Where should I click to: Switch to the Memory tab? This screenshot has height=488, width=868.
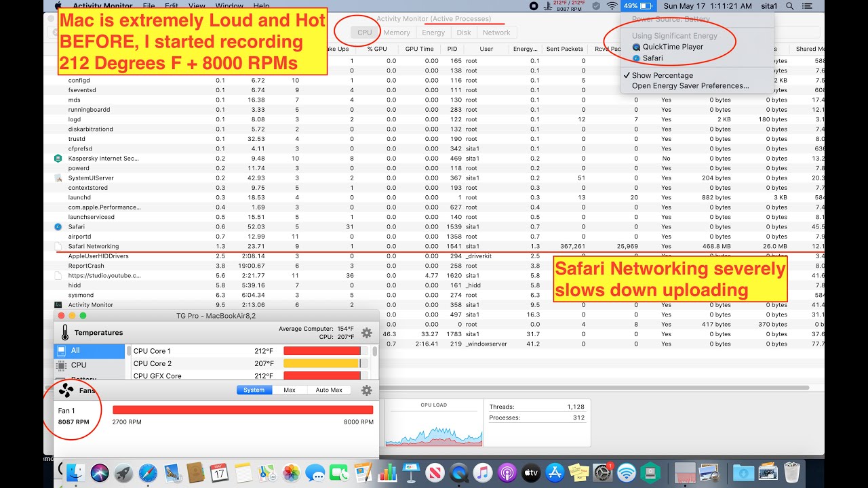tap(397, 33)
